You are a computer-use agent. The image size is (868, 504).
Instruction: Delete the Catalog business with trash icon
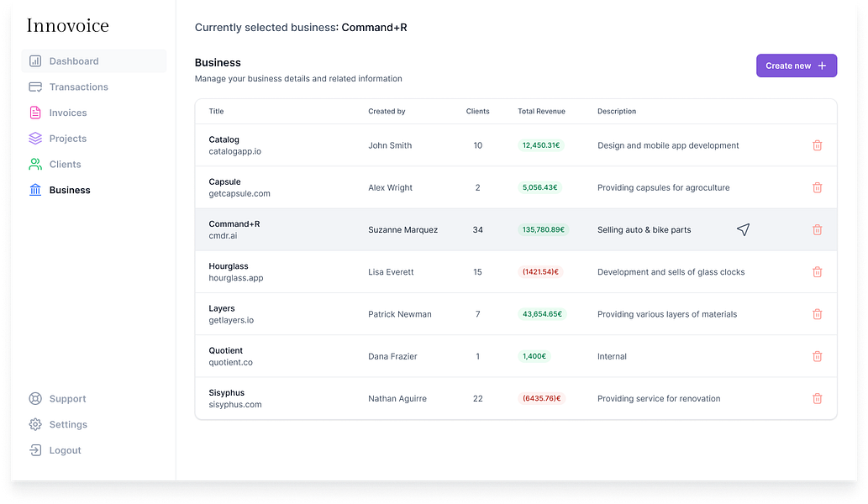click(x=817, y=145)
